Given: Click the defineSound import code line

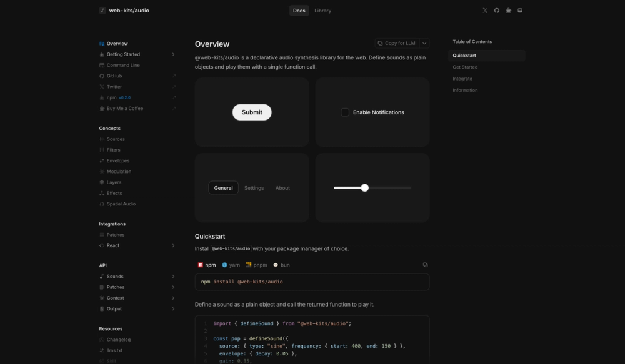Looking at the screenshot, I should (282, 324).
